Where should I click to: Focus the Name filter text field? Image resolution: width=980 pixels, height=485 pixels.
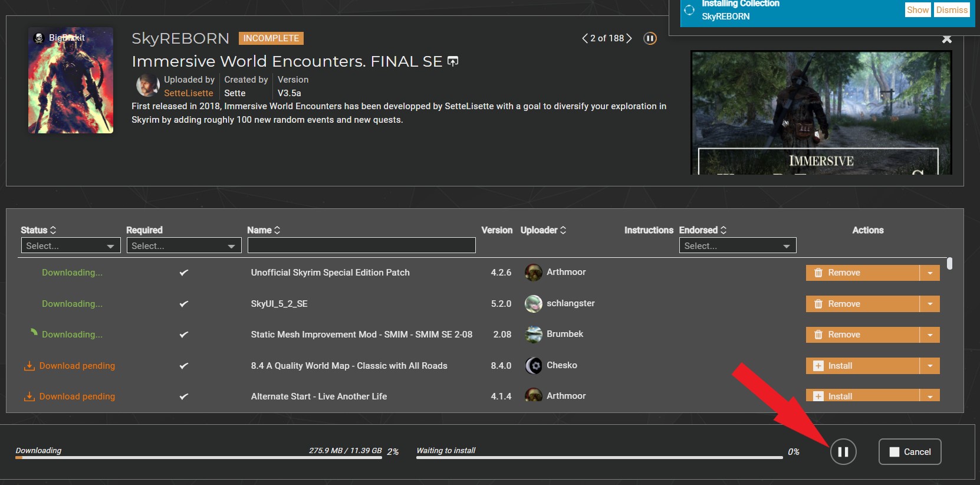[x=361, y=245]
